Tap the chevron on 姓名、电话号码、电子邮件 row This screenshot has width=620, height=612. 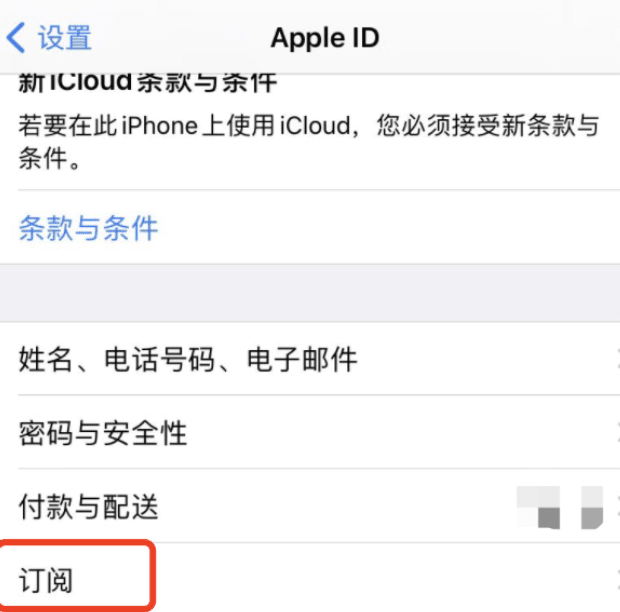[617, 359]
